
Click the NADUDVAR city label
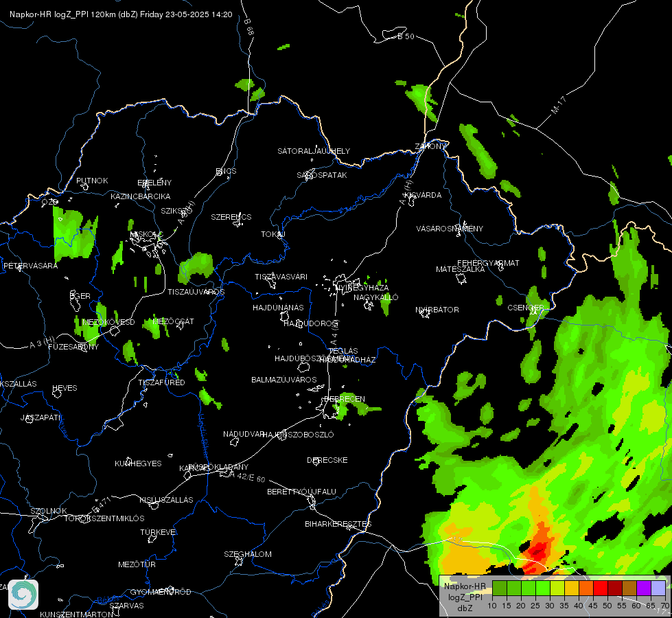(244, 434)
